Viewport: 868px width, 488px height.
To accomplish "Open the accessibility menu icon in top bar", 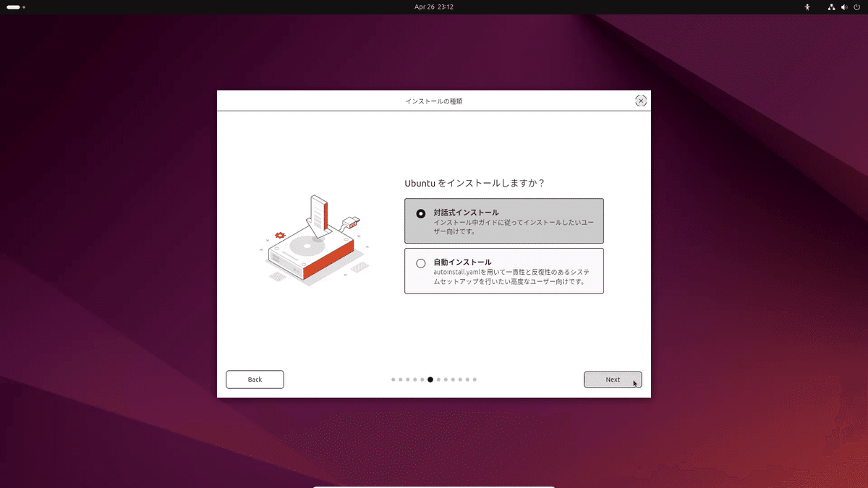I will click(x=808, y=7).
